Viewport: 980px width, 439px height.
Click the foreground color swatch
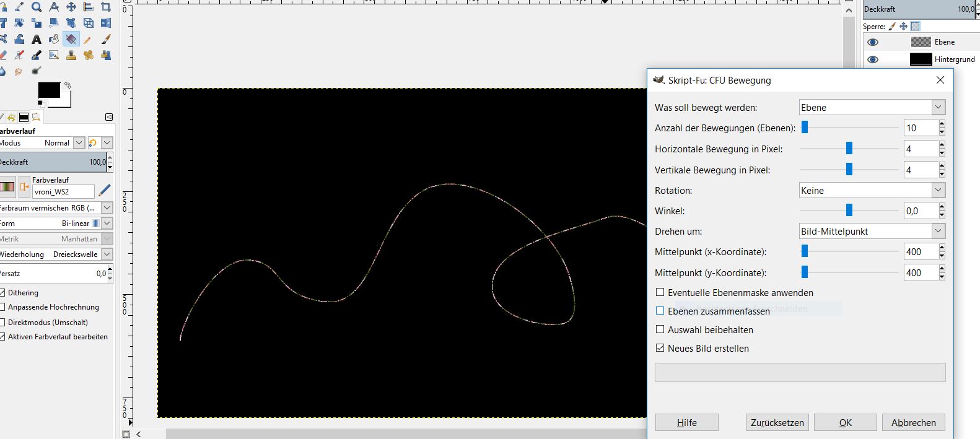point(49,90)
